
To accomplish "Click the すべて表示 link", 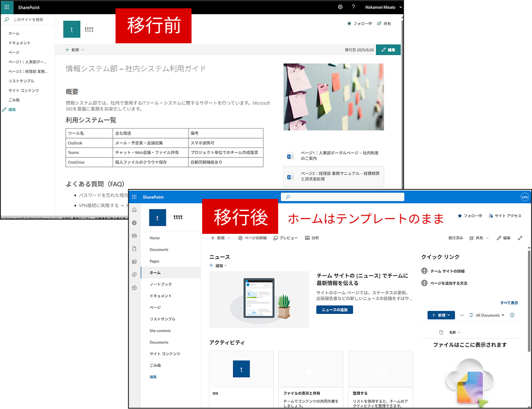I will [509, 303].
